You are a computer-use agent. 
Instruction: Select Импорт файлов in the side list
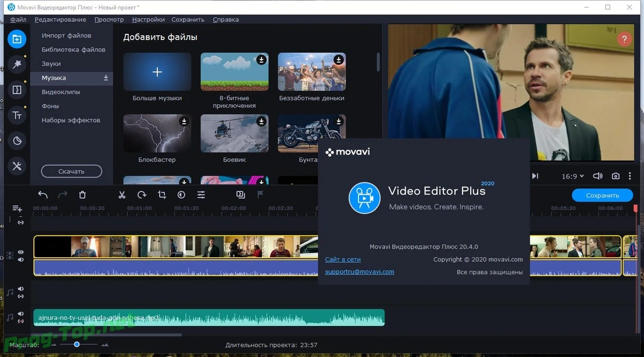pos(67,35)
